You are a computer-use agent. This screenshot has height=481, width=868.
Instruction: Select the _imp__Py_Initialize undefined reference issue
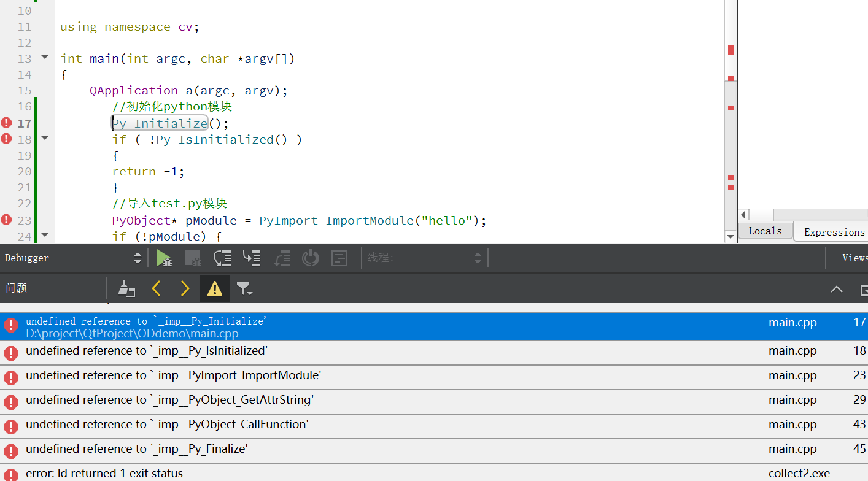pos(434,327)
